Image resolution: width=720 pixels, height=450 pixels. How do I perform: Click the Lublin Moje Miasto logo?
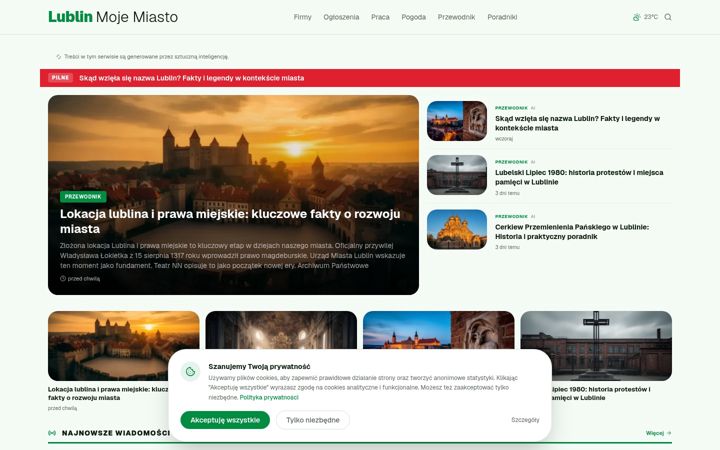[113, 17]
